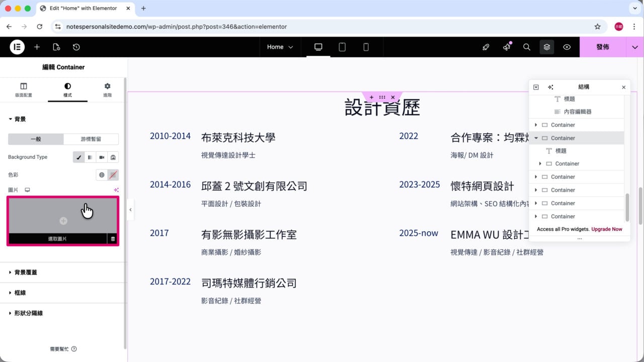Toggle the Structure layers panel icon
Image resolution: width=644 pixels, height=362 pixels.
click(547, 47)
